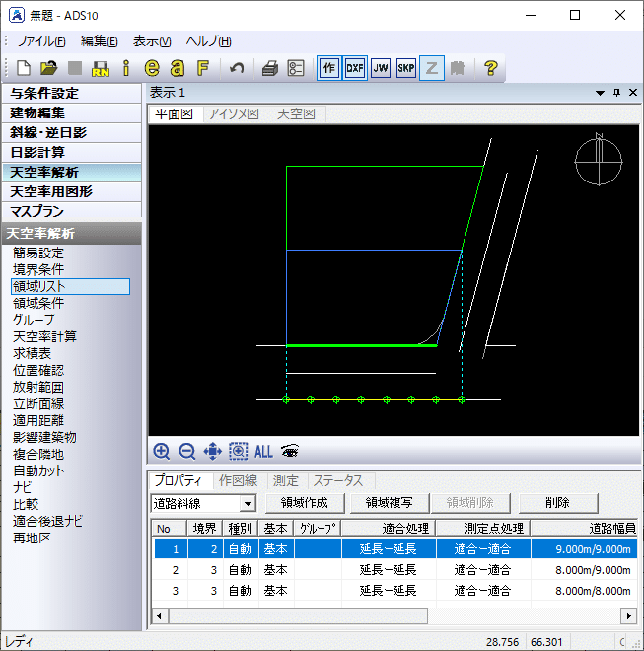Expand the マスプラン section

point(71,212)
